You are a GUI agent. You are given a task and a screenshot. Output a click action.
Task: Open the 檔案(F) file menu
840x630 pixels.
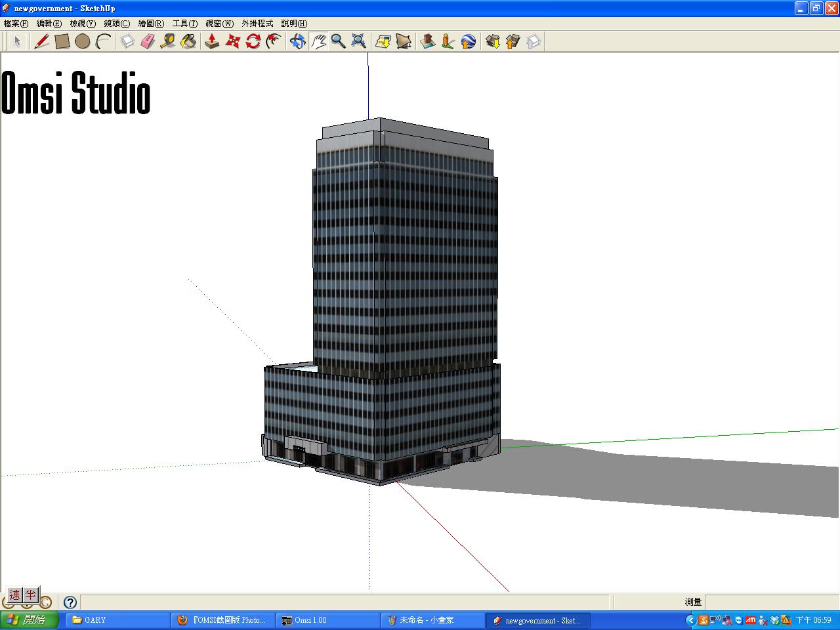point(16,24)
